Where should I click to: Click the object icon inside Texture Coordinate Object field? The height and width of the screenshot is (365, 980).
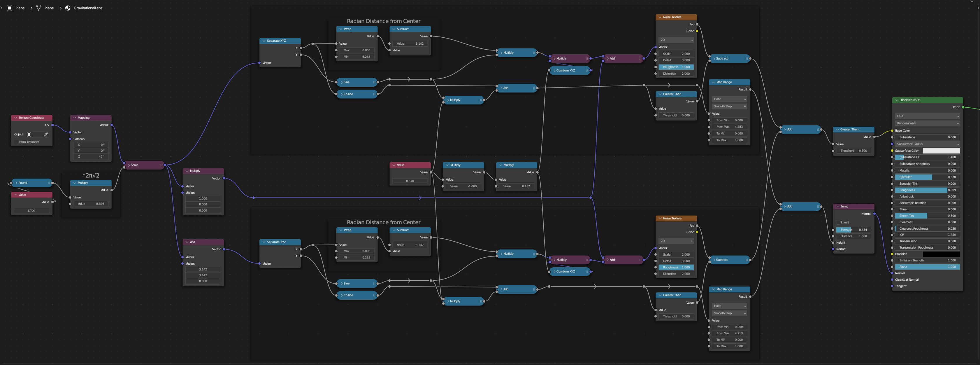(x=29, y=134)
